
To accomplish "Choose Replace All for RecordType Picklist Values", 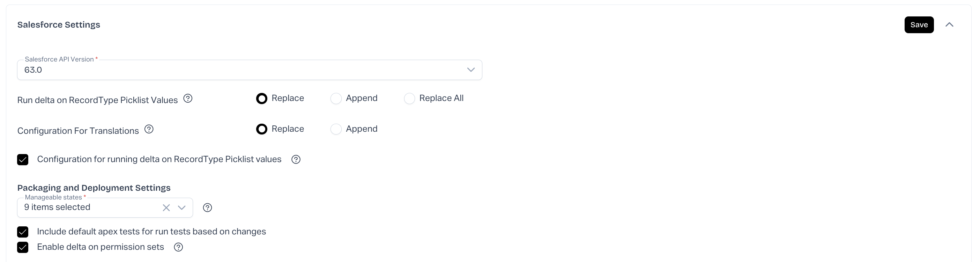I will (409, 99).
